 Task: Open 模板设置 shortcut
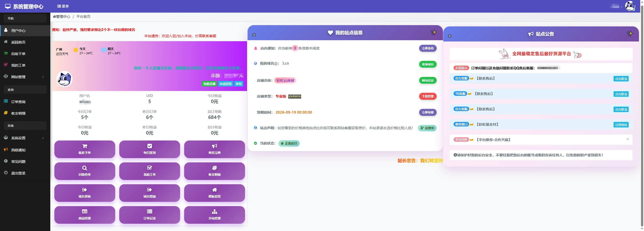click(x=214, y=193)
